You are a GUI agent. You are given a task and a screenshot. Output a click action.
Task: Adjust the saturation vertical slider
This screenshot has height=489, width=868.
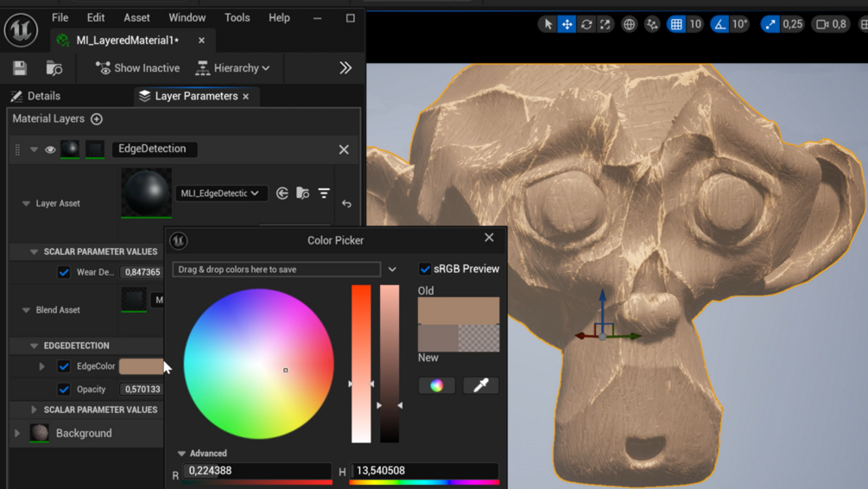[361, 364]
